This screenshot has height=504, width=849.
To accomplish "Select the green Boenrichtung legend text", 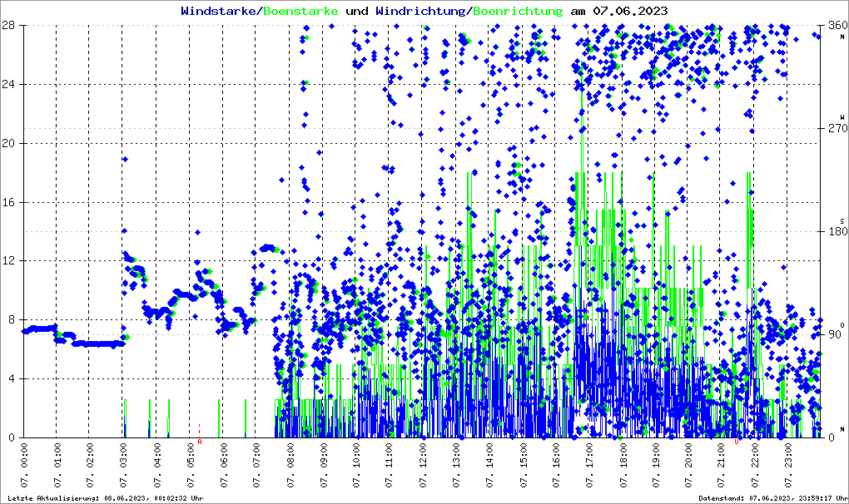I will point(518,11).
